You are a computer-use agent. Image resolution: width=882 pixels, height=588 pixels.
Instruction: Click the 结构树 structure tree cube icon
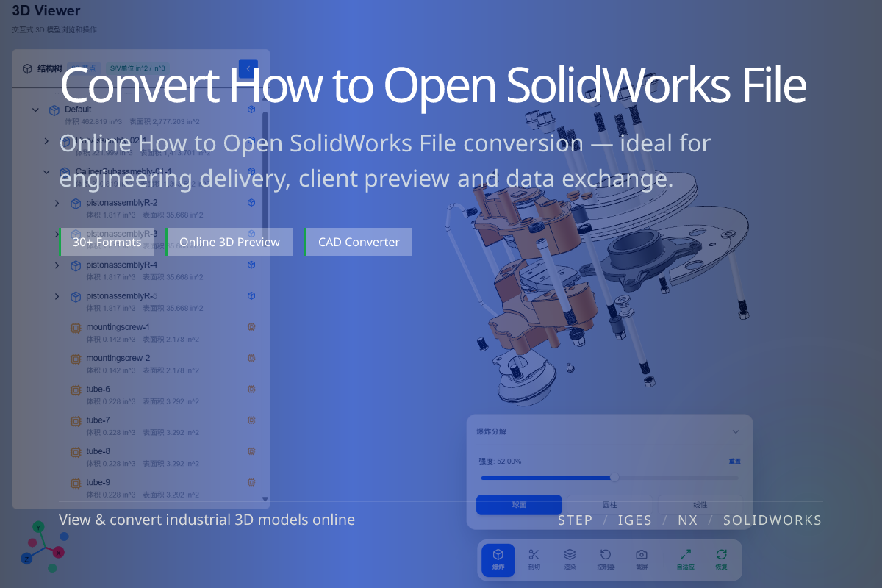27,68
